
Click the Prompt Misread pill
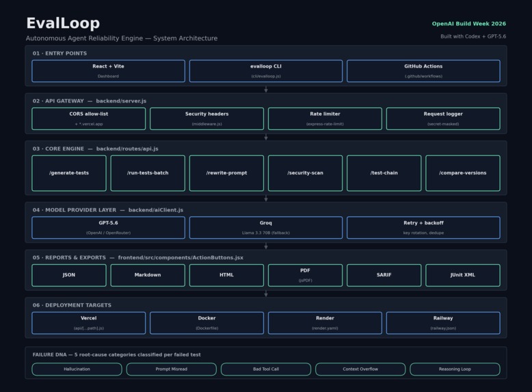172,369
